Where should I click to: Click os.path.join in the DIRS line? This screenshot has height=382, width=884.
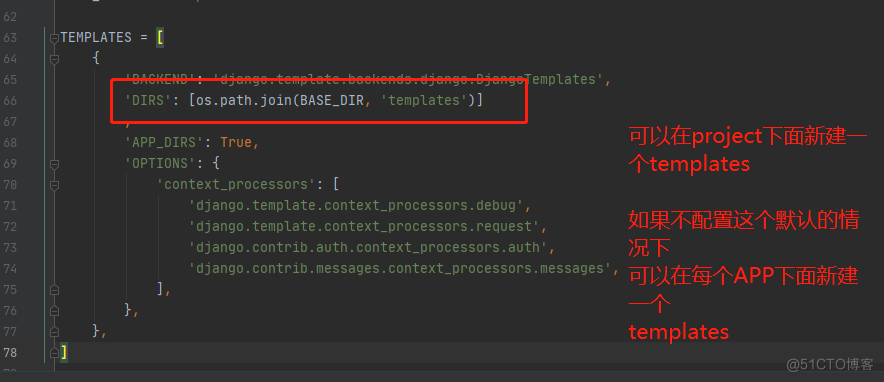tap(245, 101)
